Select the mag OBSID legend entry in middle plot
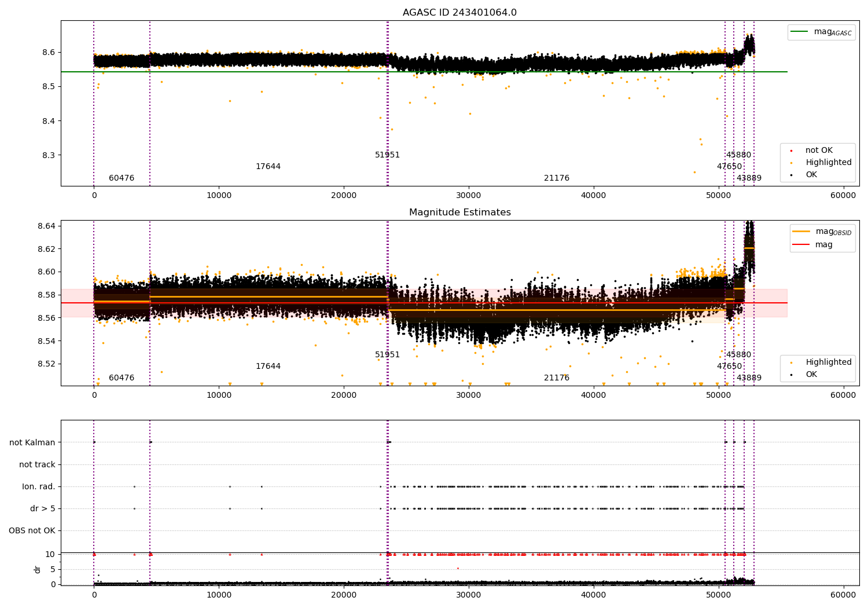This screenshot has height=608, width=868. click(822, 232)
